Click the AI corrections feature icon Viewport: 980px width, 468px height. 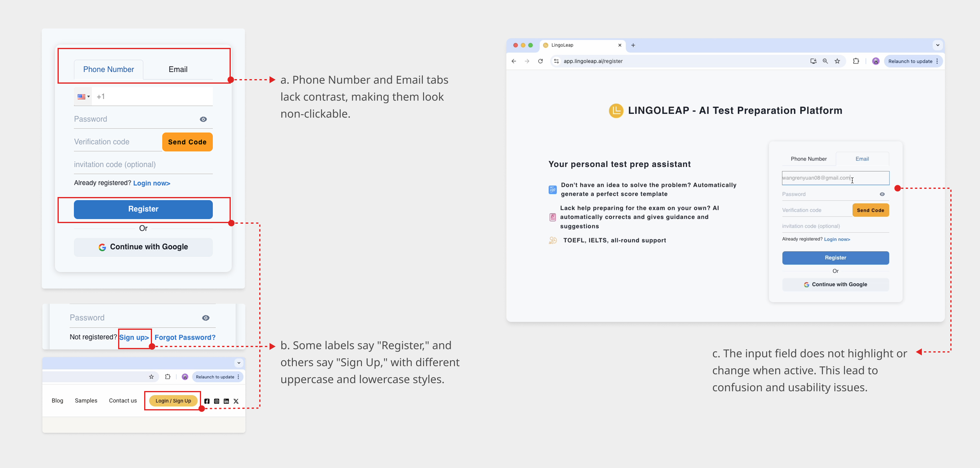click(552, 217)
